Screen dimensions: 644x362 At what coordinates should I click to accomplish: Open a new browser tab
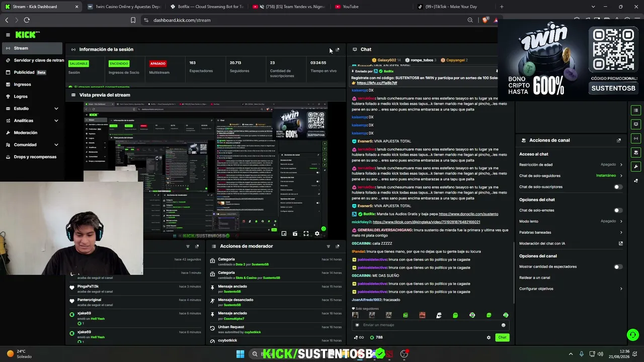[502, 7]
